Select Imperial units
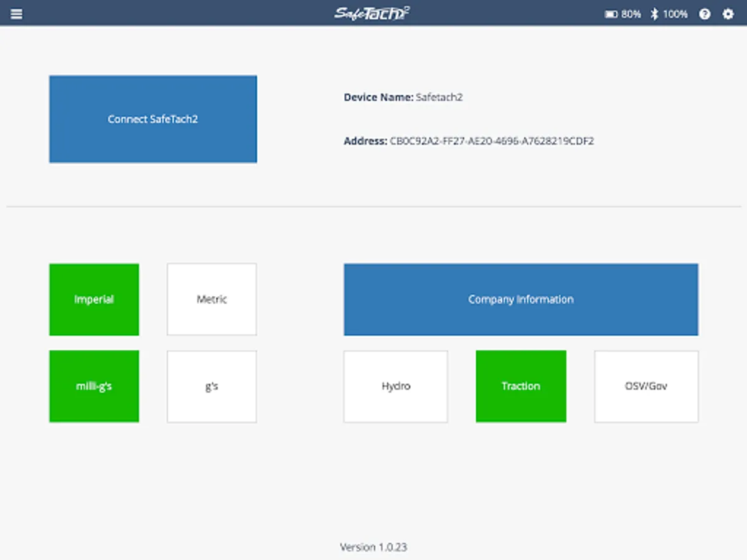 (94, 299)
